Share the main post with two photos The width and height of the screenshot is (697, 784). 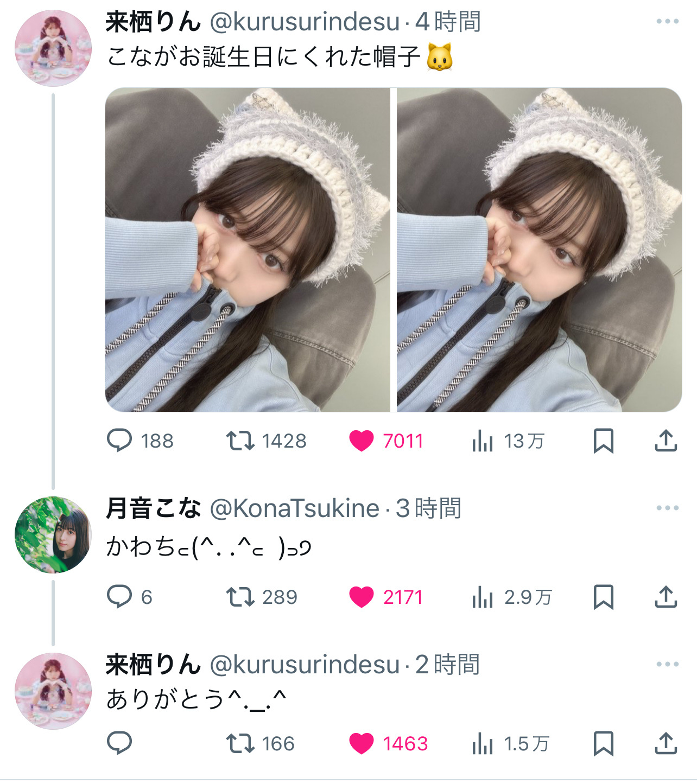coord(666,441)
